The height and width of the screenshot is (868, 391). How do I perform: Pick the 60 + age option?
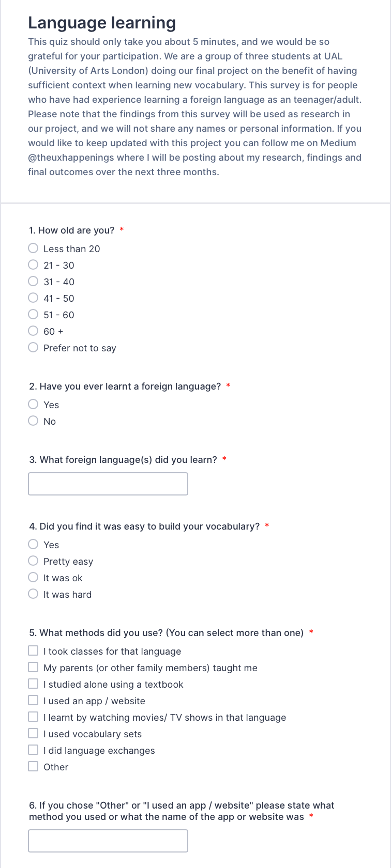pos(33,331)
